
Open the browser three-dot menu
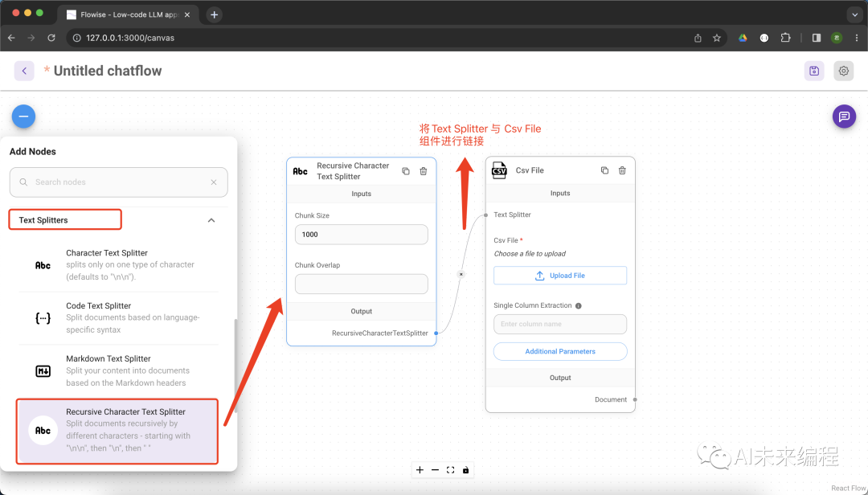click(857, 38)
